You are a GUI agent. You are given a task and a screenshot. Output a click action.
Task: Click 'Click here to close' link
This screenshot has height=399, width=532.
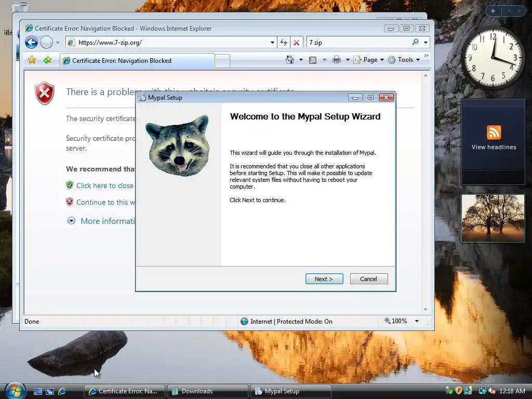coord(105,185)
